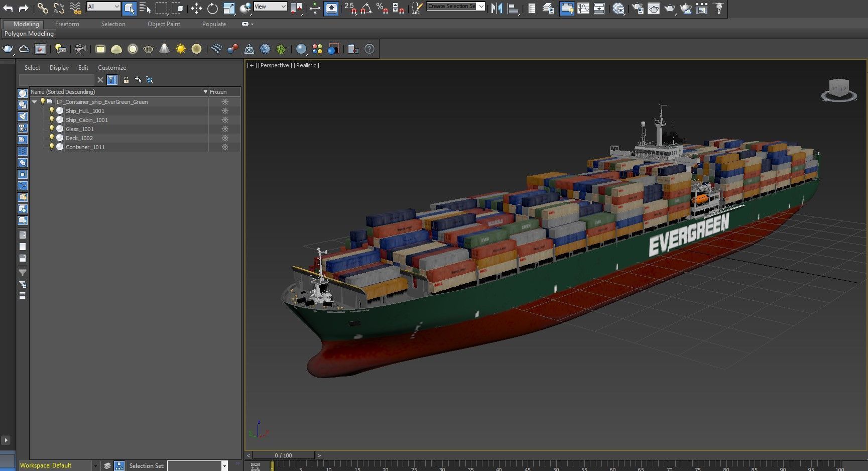
Task: Click the Select and Place tool
Action: [245, 8]
